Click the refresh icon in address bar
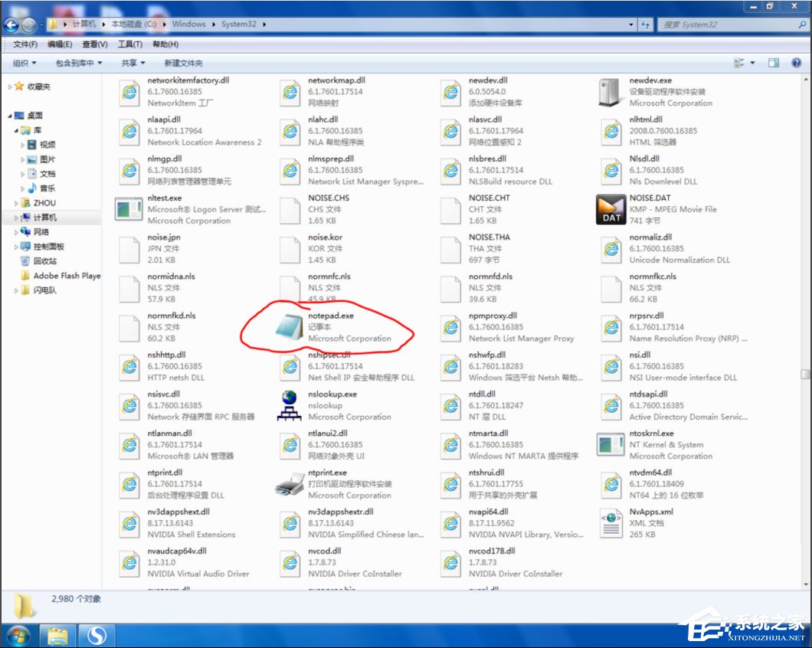812x648 pixels. pos(646,24)
